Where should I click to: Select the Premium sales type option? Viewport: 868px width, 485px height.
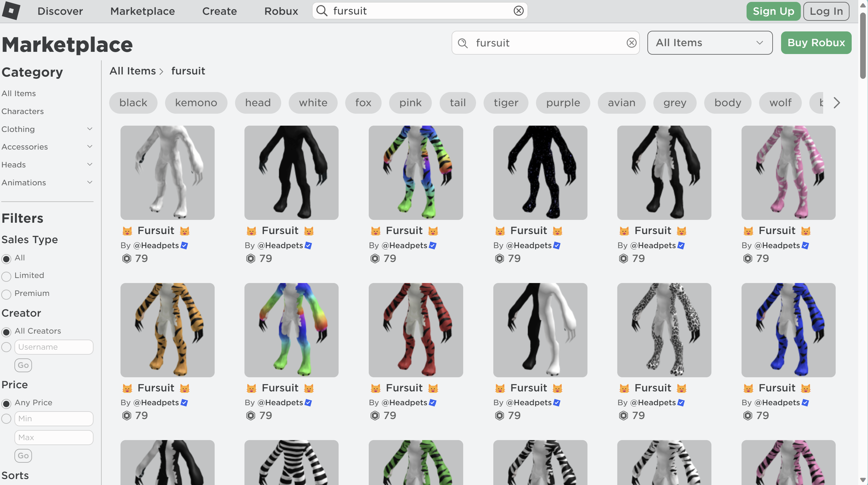(6, 294)
